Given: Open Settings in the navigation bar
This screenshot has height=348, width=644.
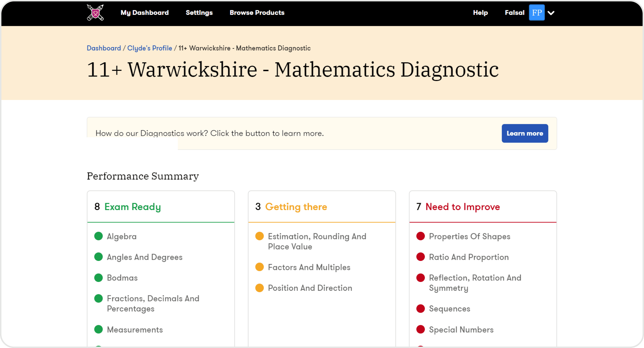Looking at the screenshot, I should (199, 13).
